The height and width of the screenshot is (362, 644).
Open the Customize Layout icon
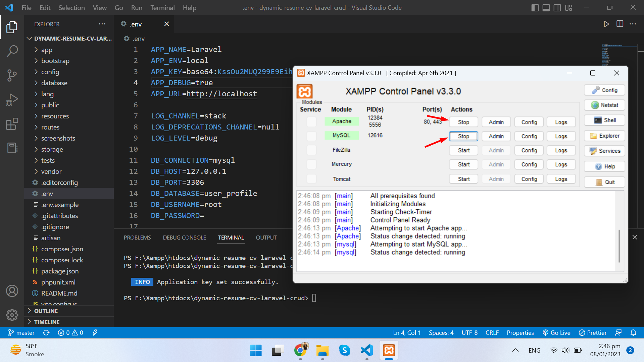pos(568,7)
